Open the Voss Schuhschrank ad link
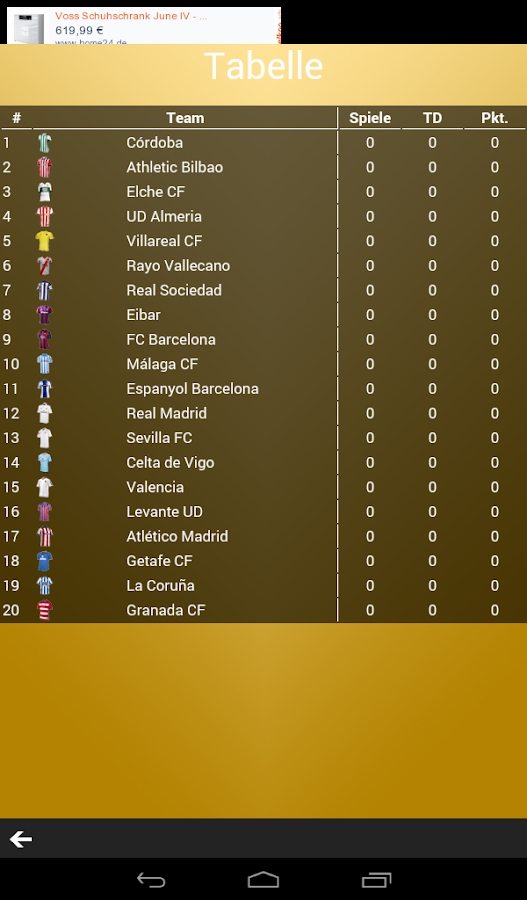527x900 pixels. 131,16
